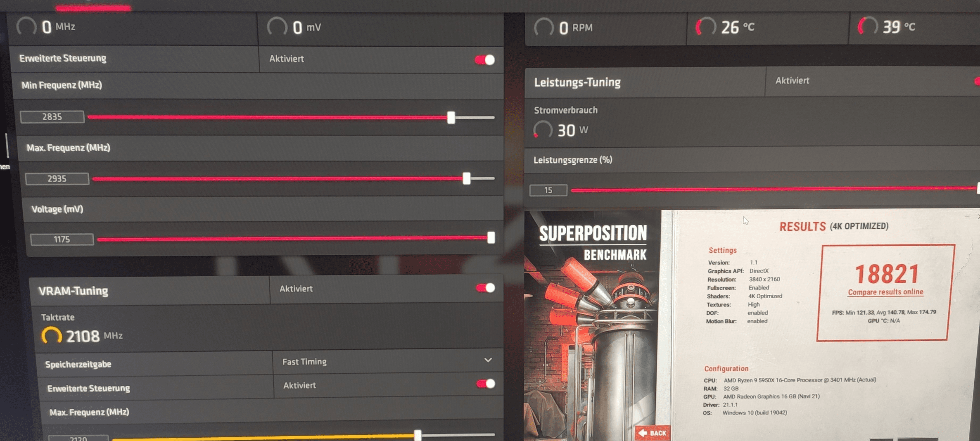980x441 pixels.
Task: Click the AMD Ryzen 9 5950X CPU text
Action: point(800,380)
